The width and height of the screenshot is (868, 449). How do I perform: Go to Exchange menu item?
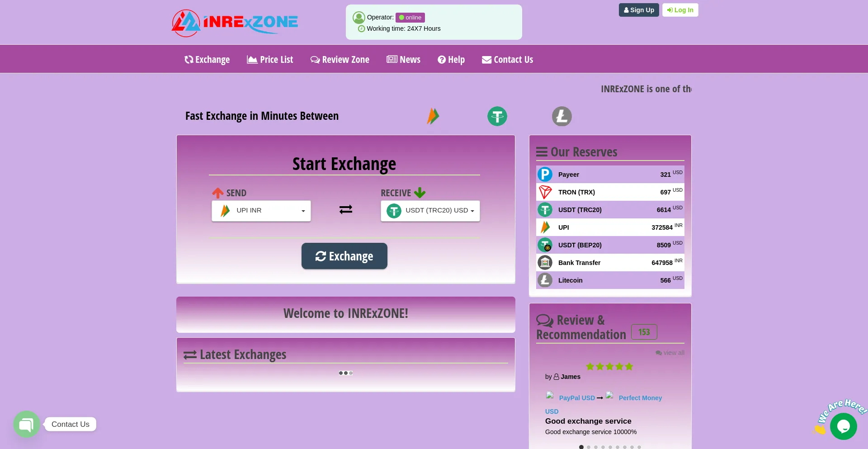click(x=207, y=60)
